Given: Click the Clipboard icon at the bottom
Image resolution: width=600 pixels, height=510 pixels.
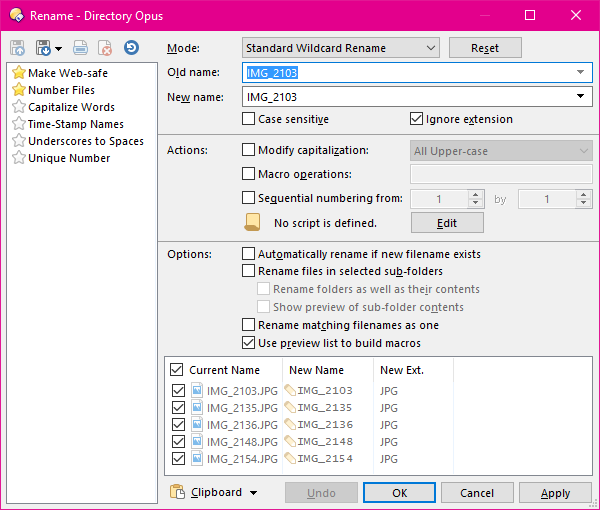Looking at the screenshot, I should pos(178,492).
